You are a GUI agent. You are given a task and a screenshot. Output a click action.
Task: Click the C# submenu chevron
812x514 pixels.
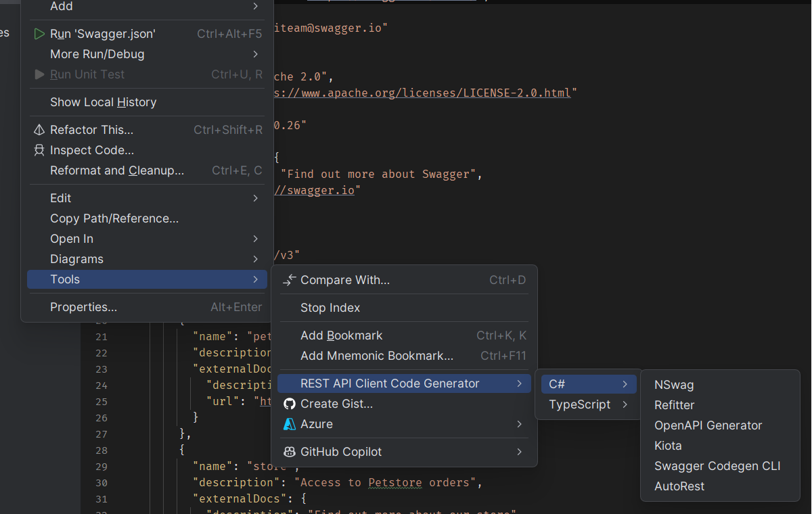tap(625, 384)
